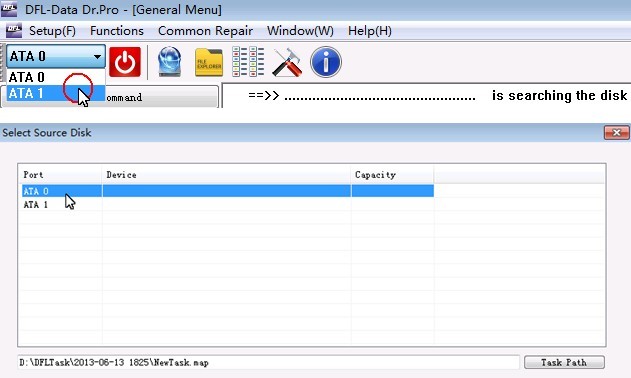Click the Device column header
Screen dimensions: 631x378
coord(226,175)
